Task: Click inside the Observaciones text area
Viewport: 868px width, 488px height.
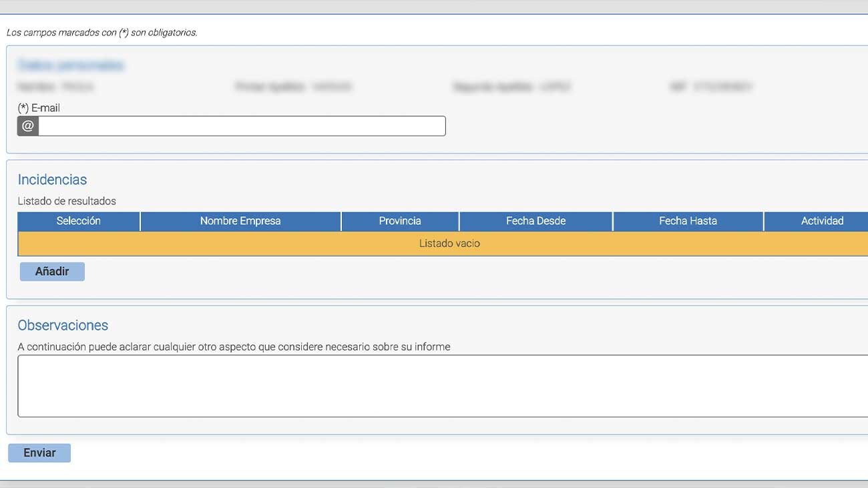Action: [434, 386]
